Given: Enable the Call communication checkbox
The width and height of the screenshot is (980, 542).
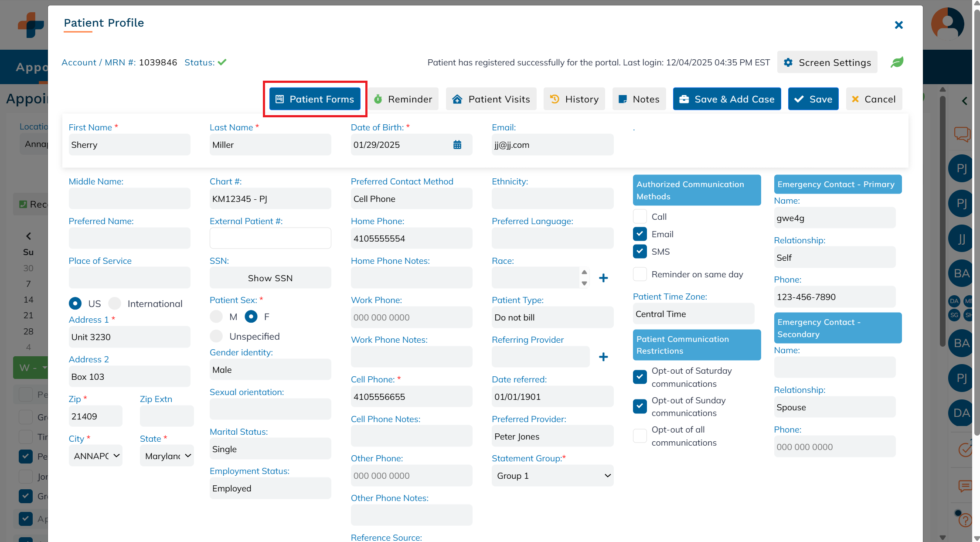Looking at the screenshot, I should 640,217.
